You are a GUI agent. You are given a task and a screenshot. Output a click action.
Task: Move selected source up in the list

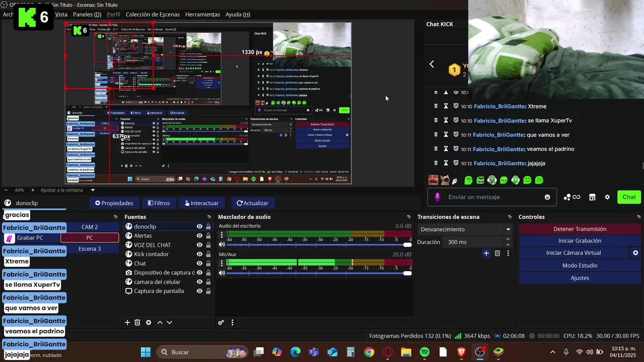point(160,323)
